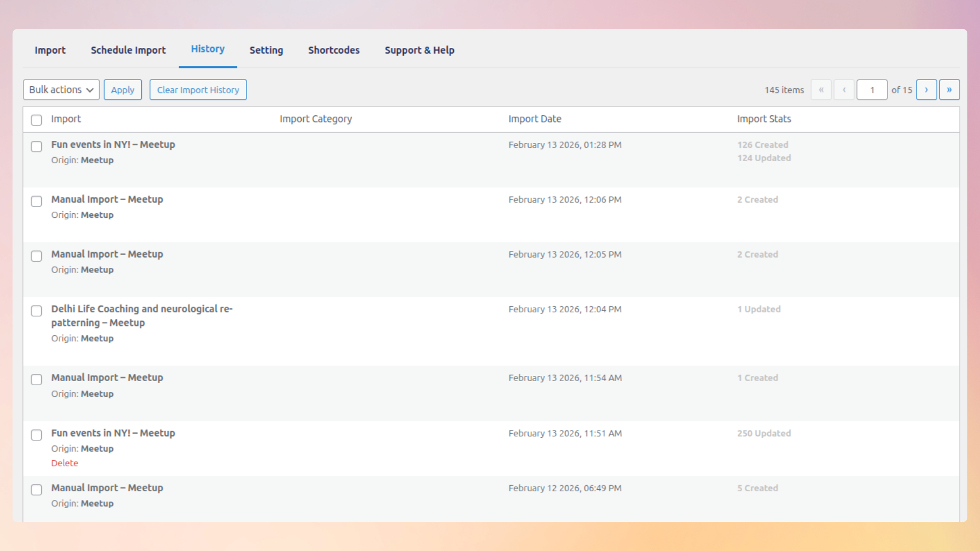The height and width of the screenshot is (551, 980).
Task: Tick the Delhi Life Coaching row checkbox
Action: [36, 311]
